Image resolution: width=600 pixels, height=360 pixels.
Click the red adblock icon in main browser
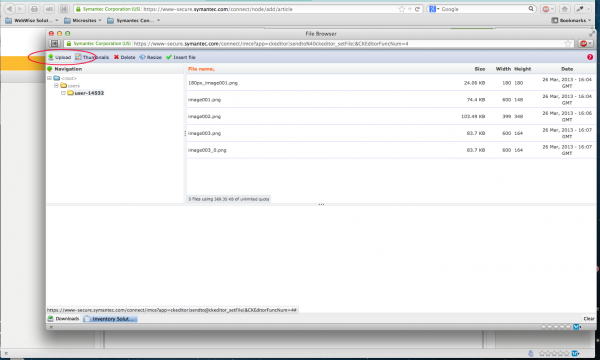(548, 9)
